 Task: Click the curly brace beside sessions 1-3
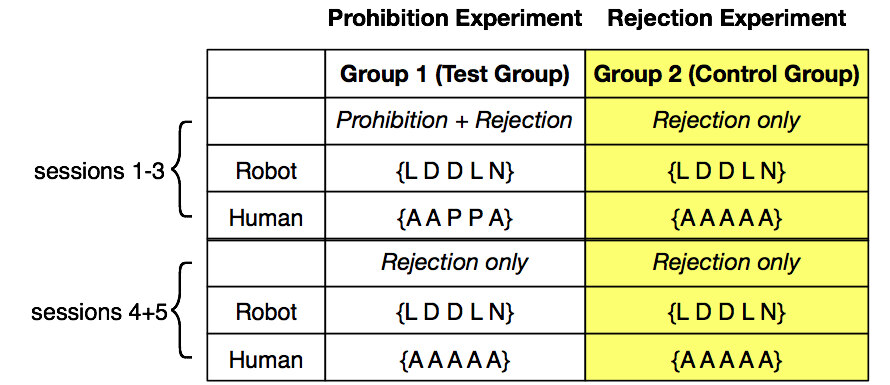[181, 169]
